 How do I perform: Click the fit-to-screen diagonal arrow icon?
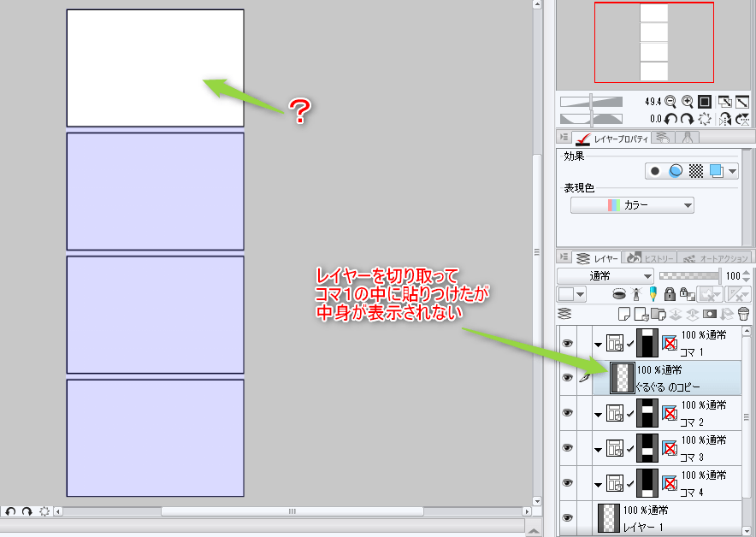[x=742, y=102]
